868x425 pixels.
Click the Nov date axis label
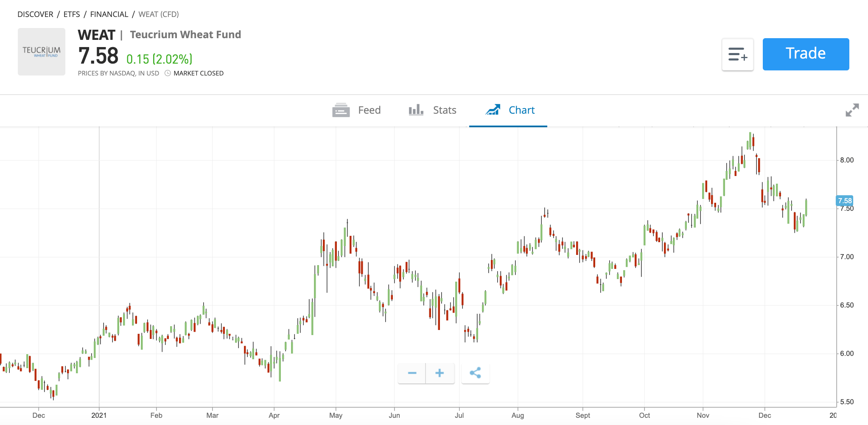tap(703, 415)
